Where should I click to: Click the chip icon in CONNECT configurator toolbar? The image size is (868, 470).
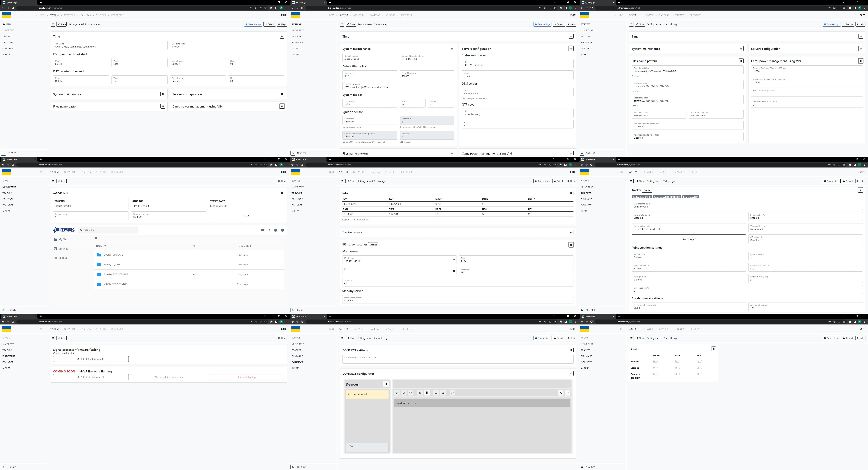point(427,393)
